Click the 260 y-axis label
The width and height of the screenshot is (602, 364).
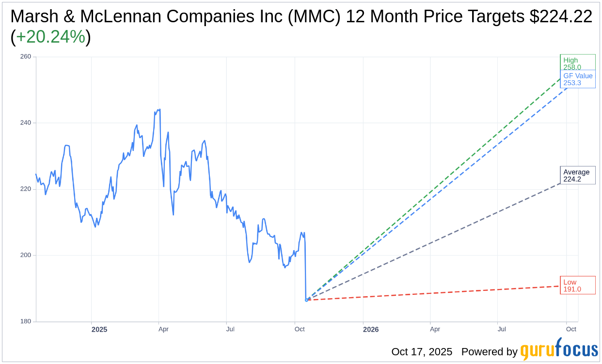25,57
